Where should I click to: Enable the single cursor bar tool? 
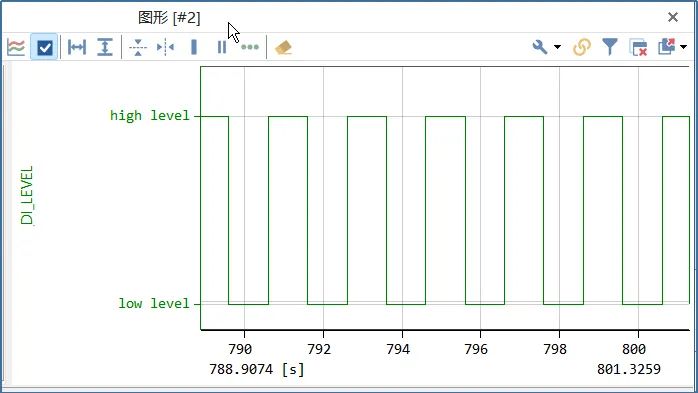(x=194, y=47)
